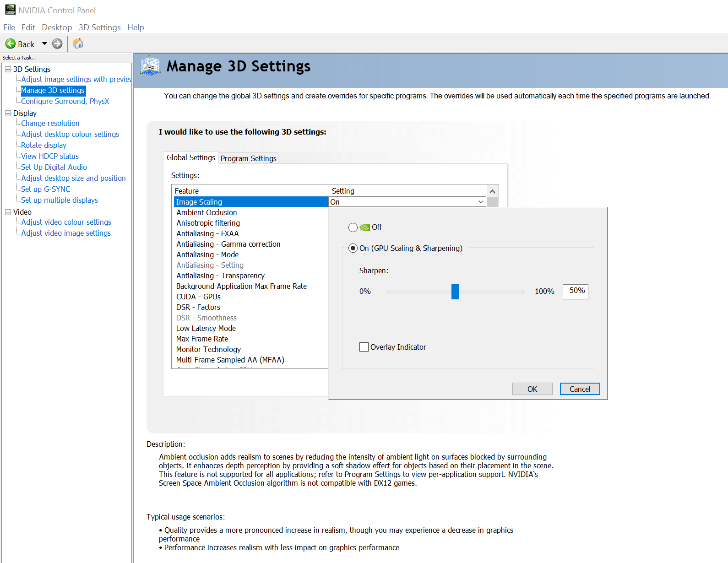The width and height of the screenshot is (728, 563).
Task: Click the NVIDIA eye icon beside Off
Action: tap(364, 227)
